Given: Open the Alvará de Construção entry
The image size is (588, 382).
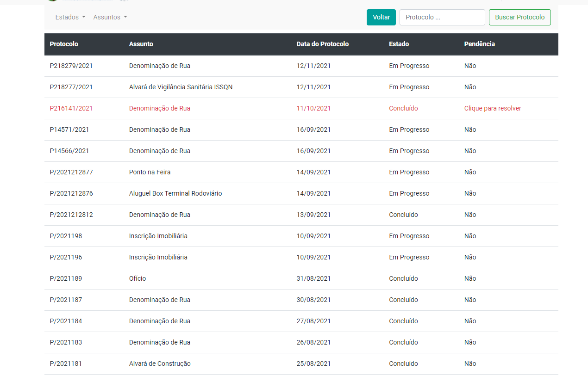Looking at the screenshot, I should (x=160, y=364).
